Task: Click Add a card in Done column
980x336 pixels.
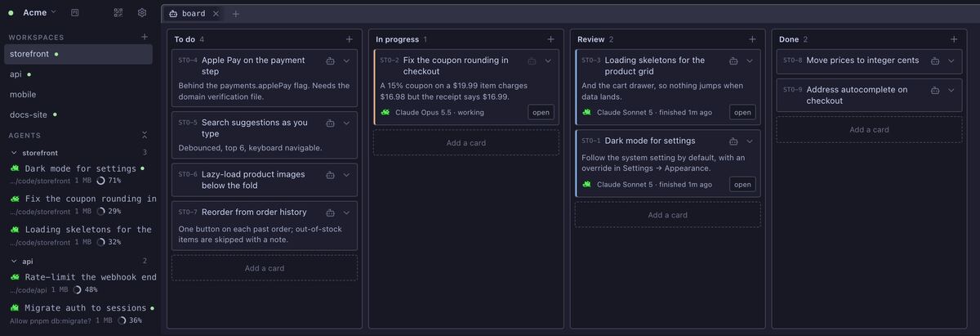Action: click(x=869, y=129)
